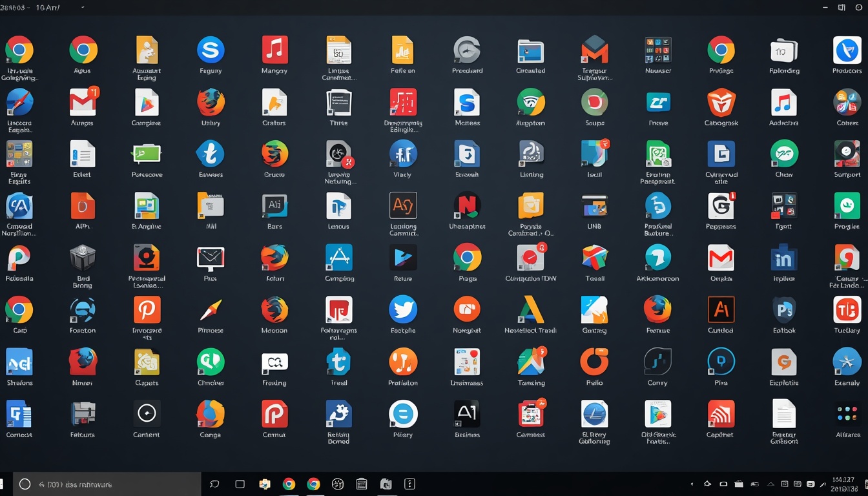This screenshot has width=868, height=496.
Task: Open the green wifi-style icon labeled Auggtran
Action: tap(531, 102)
